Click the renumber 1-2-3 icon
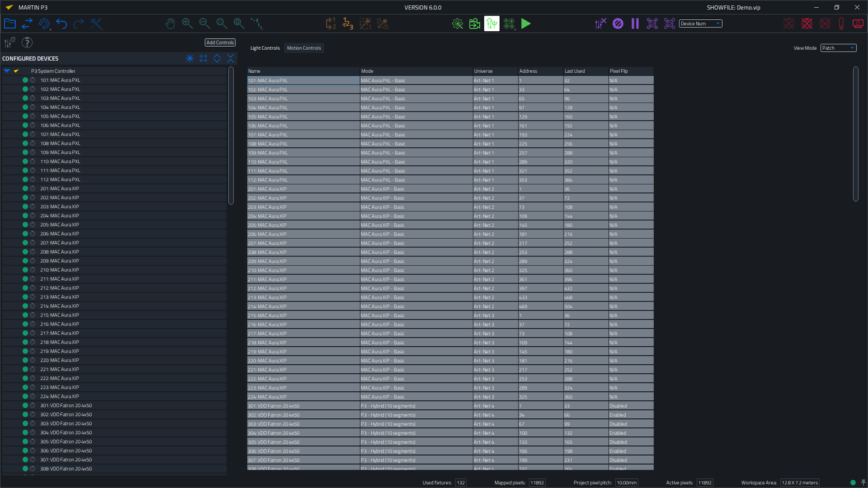The image size is (868, 488). click(x=347, y=23)
